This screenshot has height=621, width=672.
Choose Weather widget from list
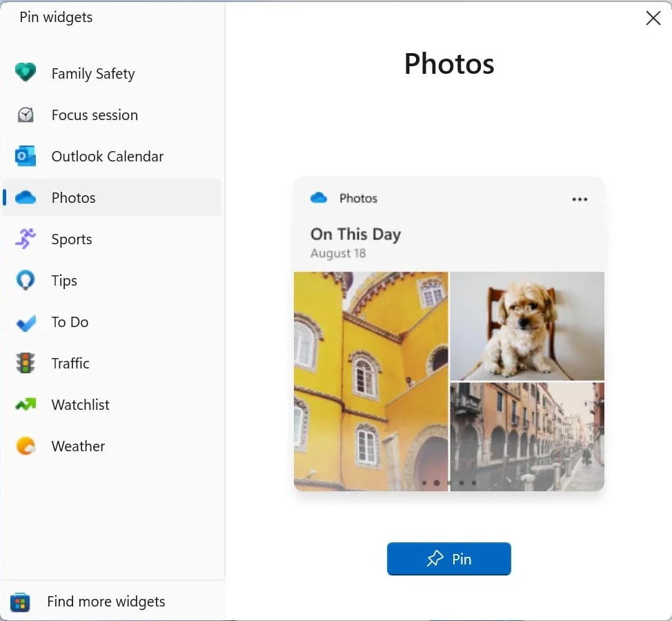(112, 446)
